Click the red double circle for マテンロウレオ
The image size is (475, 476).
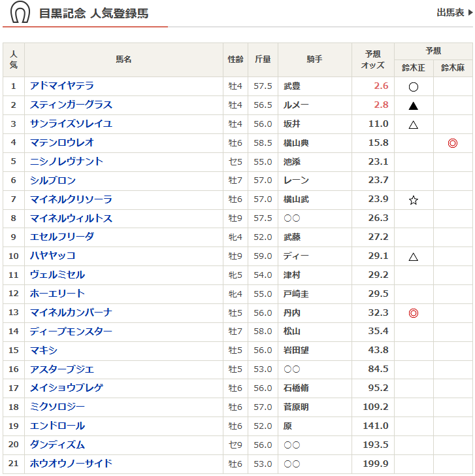point(452,143)
